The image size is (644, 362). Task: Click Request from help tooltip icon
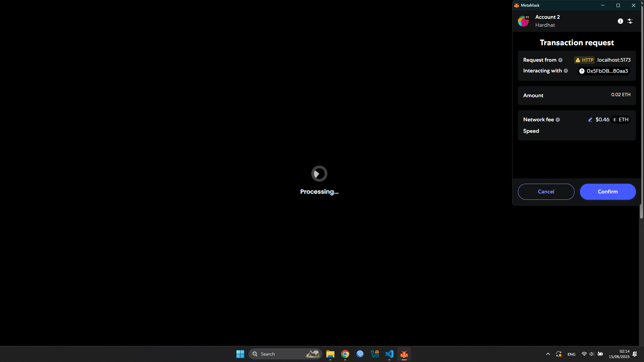coord(560,60)
